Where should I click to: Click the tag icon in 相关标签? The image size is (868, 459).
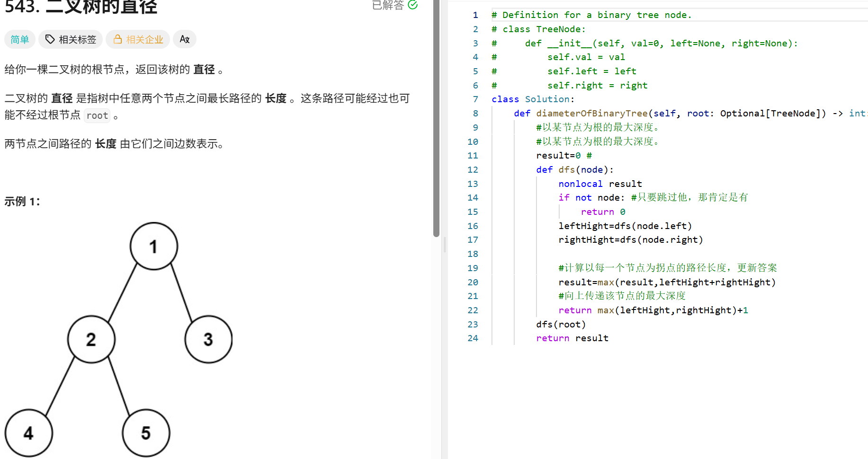(x=50, y=39)
